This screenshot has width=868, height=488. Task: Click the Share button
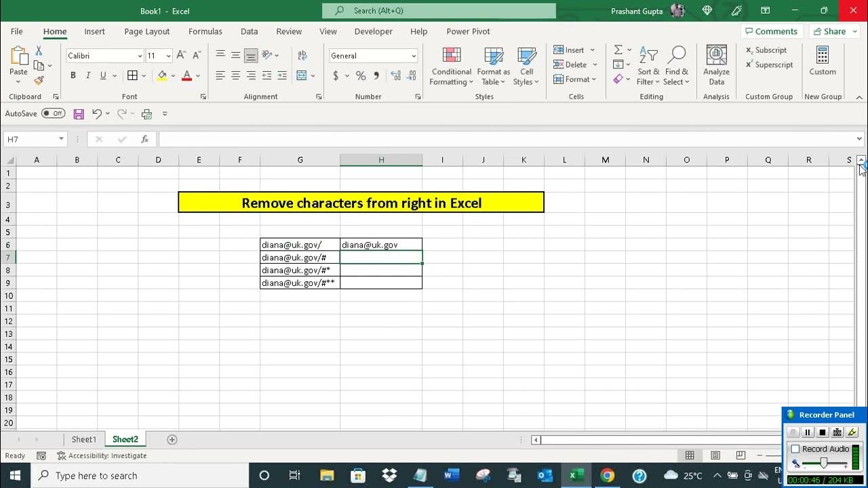[835, 31]
